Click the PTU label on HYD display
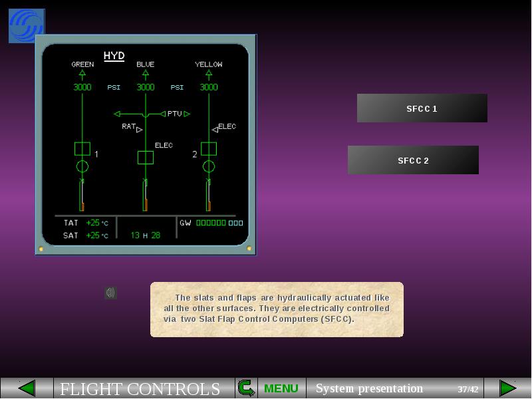Screen dimensions: 532x399 (x=174, y=114)
